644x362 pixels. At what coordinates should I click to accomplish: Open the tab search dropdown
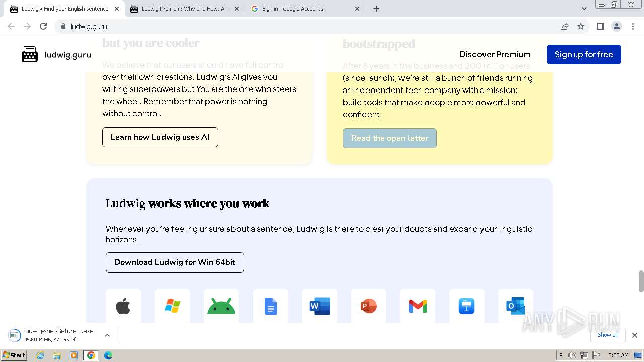click(584, 9)
